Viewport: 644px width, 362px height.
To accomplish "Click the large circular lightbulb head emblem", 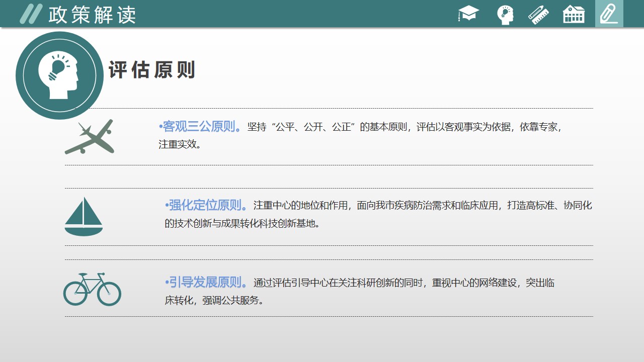I will 59,75.
